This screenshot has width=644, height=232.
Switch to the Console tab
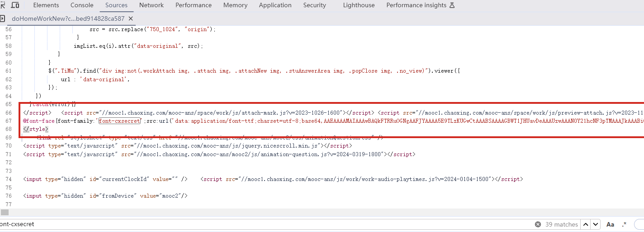82,5
